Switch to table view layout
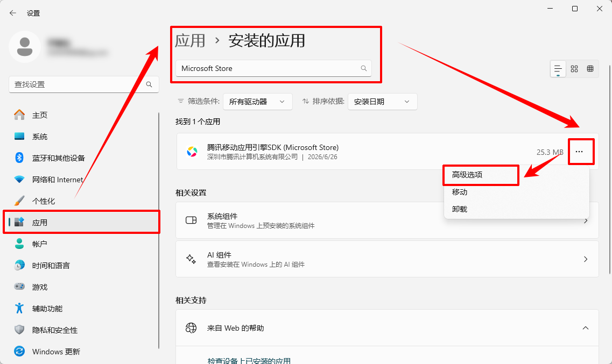612x364 pixels. tap(590, 69)
